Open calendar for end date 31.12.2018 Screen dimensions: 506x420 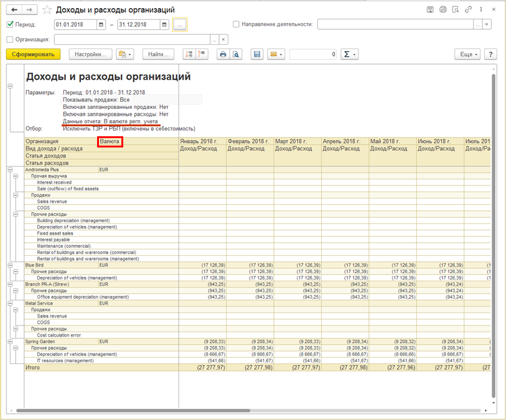tap(164, 24)
